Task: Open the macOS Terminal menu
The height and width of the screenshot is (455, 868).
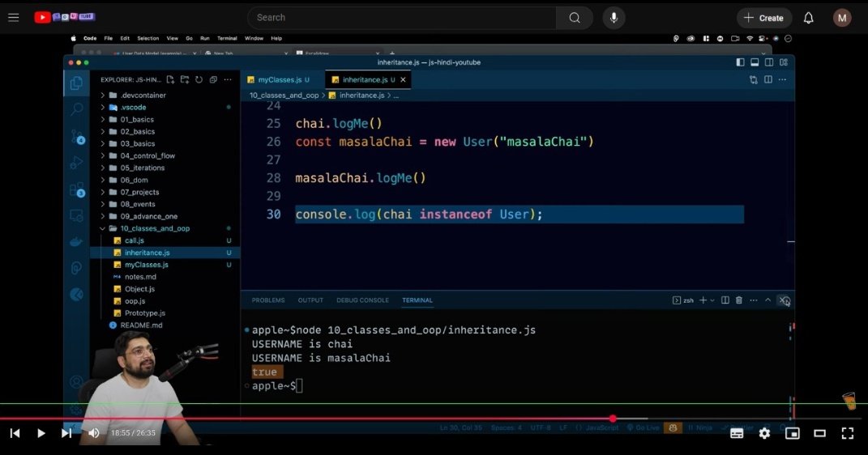Action: click(227, 39)
